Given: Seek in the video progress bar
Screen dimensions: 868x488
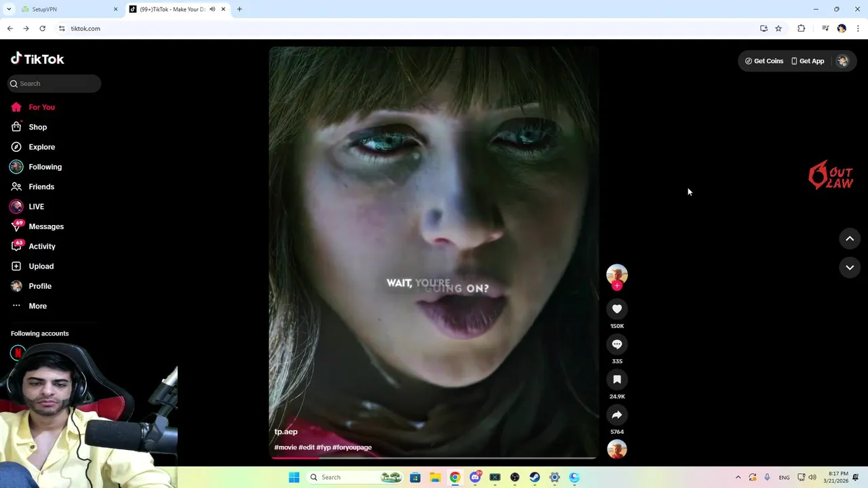Looking at the screenshot, I should (x=434, y=458).
